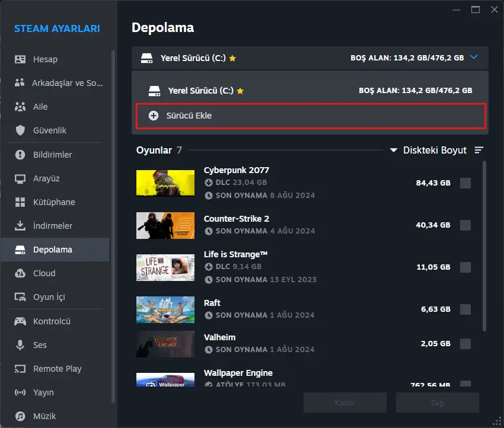Click the Taşı move button

tap(438, 403)
